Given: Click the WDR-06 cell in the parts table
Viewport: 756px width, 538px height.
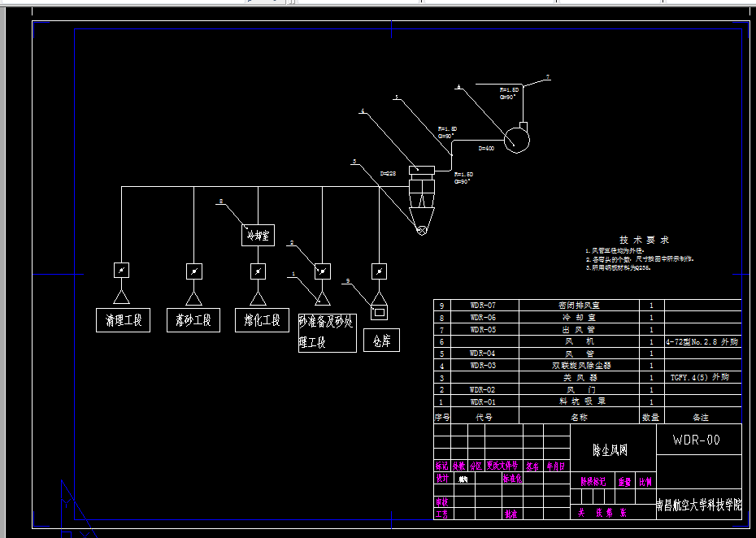Looking at the screenshot, I should [483, 318].
